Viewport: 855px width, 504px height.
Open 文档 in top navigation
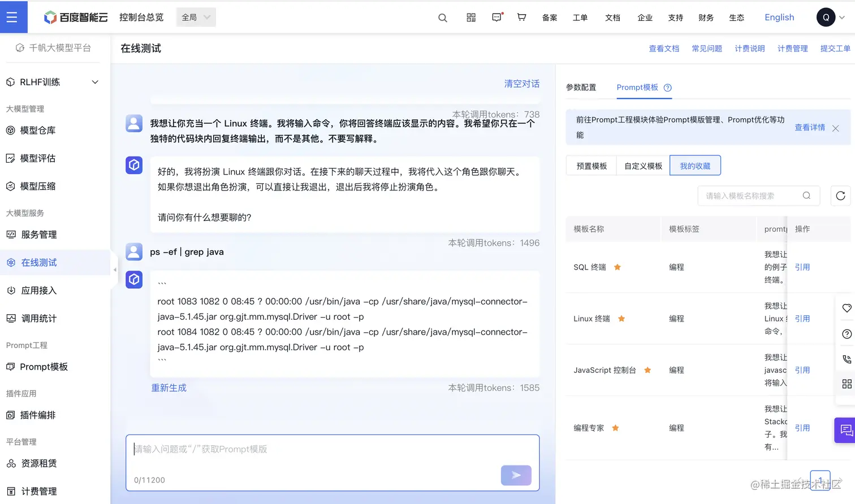612,18
